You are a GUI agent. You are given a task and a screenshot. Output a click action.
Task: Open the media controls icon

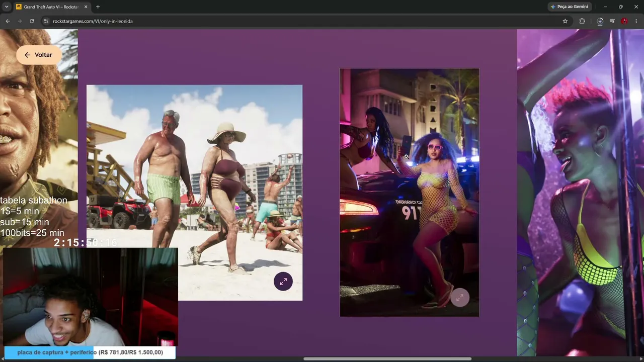tap(612, 21)
